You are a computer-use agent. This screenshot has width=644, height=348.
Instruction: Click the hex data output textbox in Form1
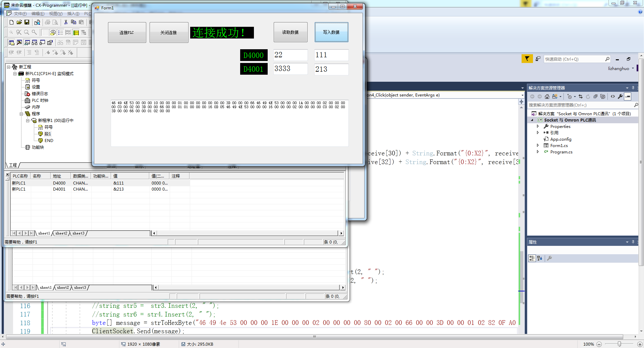pyautogui.click(x=230, y=123)
